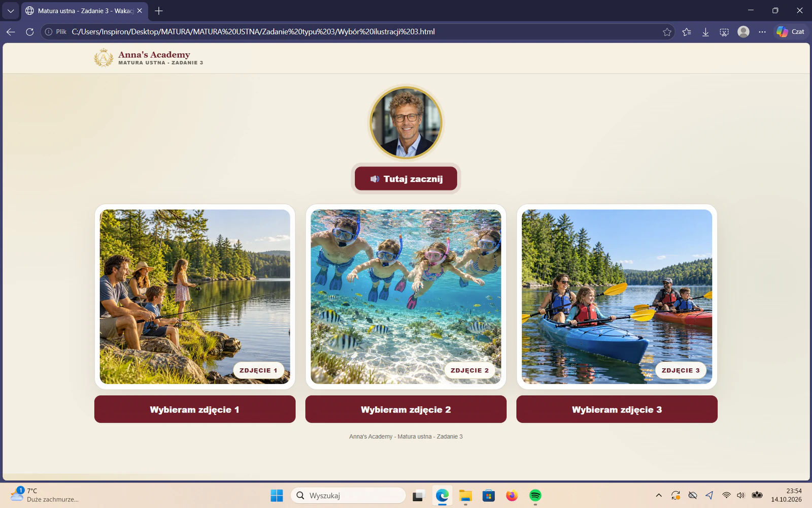Click the Plik site info icon
Image resolution: width=812 pixels, height=508 pixels.
(56, 31)
